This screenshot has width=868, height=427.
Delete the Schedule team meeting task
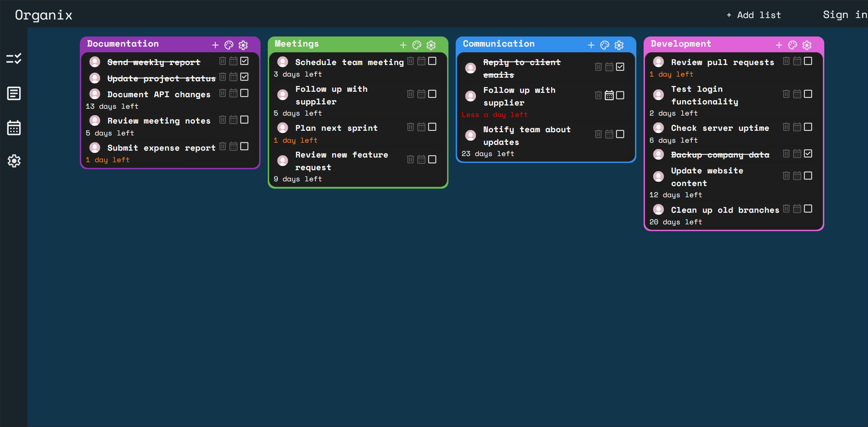coord(411,61)
